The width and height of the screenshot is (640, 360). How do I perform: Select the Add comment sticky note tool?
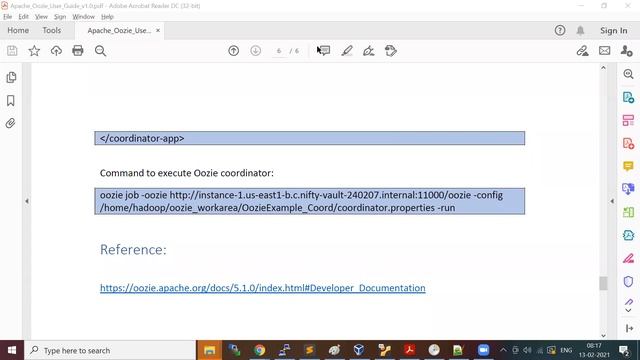pos(324,51)
